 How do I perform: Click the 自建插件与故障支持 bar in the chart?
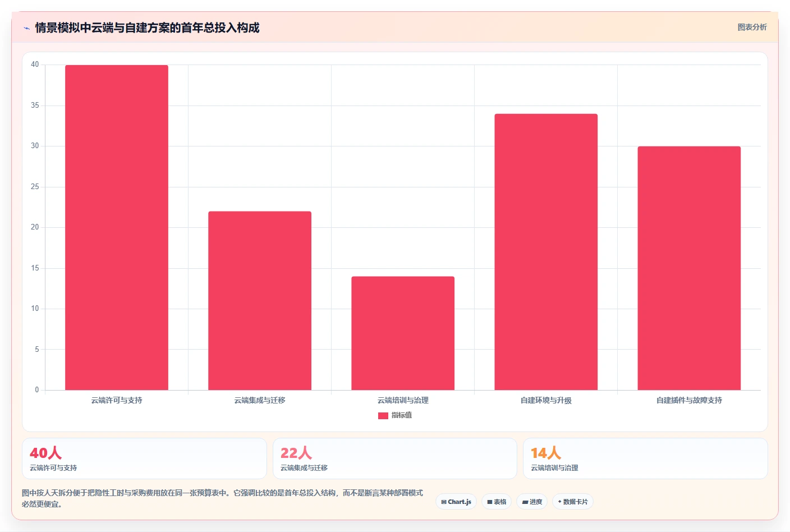tap(689, 268)
